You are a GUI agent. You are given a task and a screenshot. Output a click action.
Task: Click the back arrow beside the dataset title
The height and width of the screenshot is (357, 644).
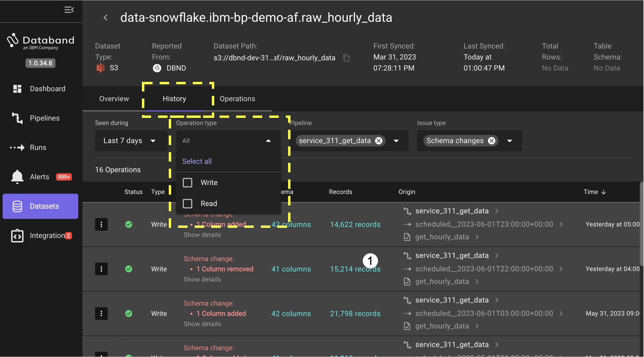[106, 18]
